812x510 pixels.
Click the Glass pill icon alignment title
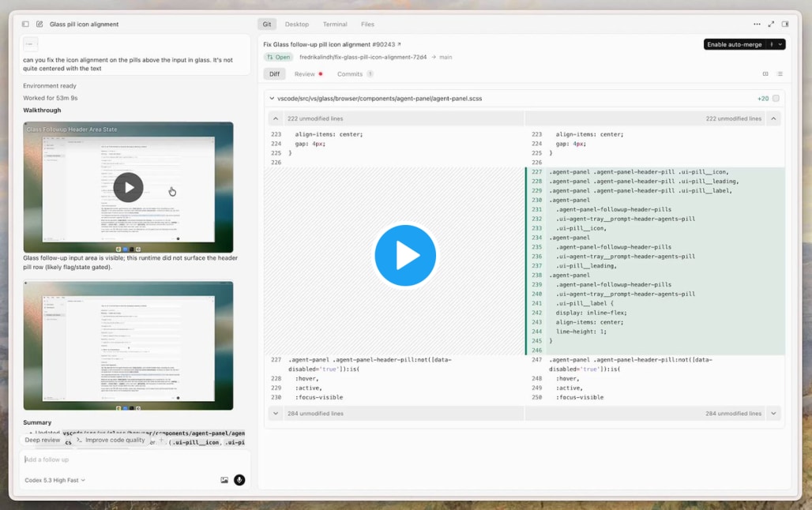(84, 24)
